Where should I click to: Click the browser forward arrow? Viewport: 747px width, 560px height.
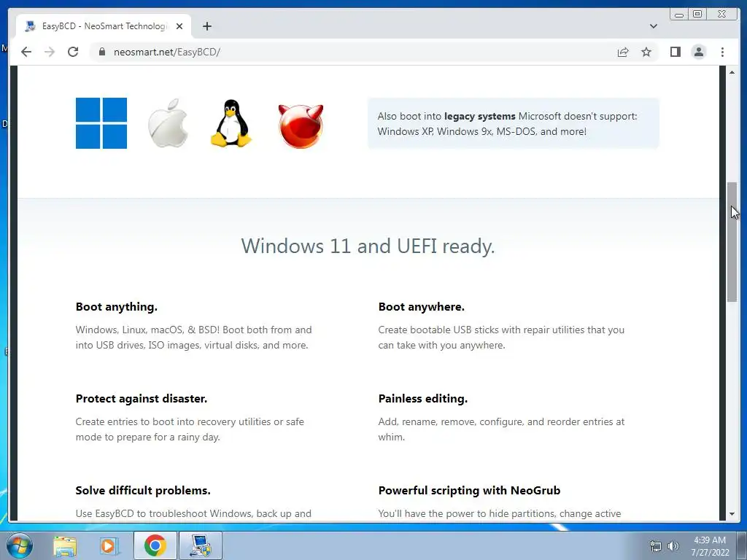49,52
